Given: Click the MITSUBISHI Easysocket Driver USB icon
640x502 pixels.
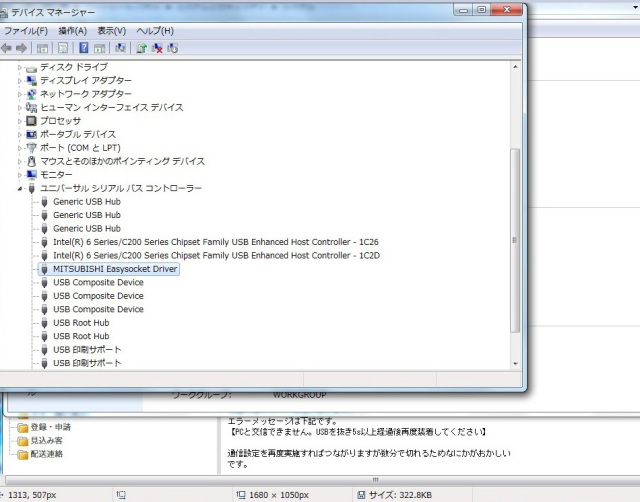Looking at the screenshot, I should 44,269.
